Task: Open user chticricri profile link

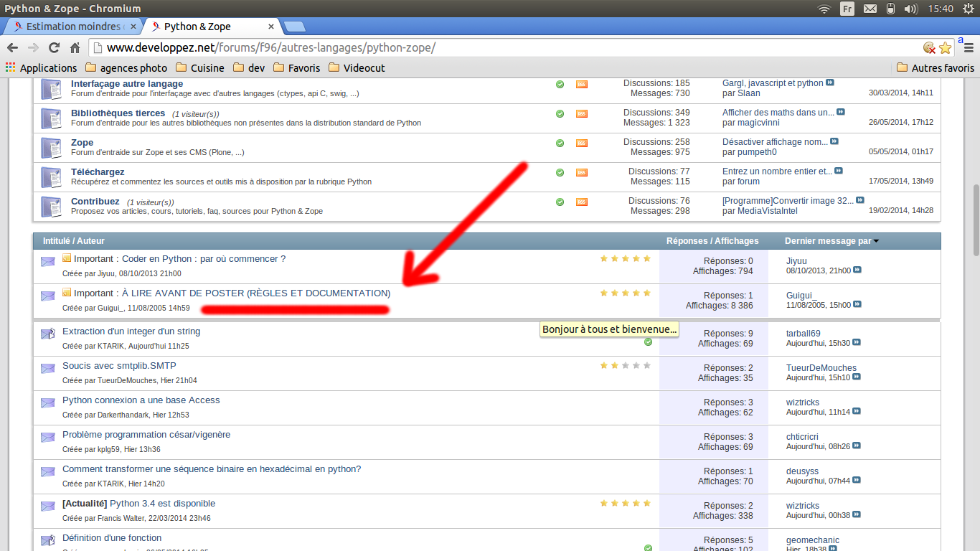Action: (x=802, y=437)
